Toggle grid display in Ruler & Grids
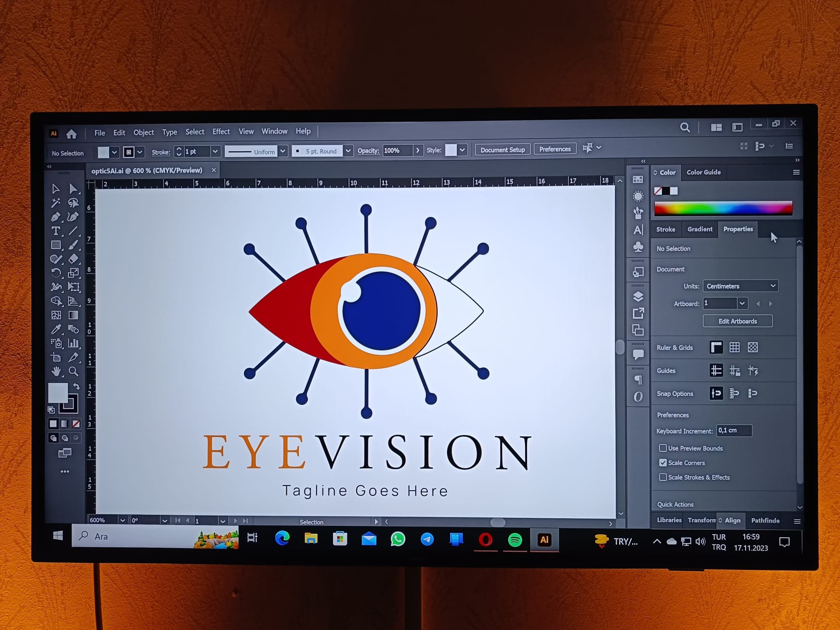 735,347
